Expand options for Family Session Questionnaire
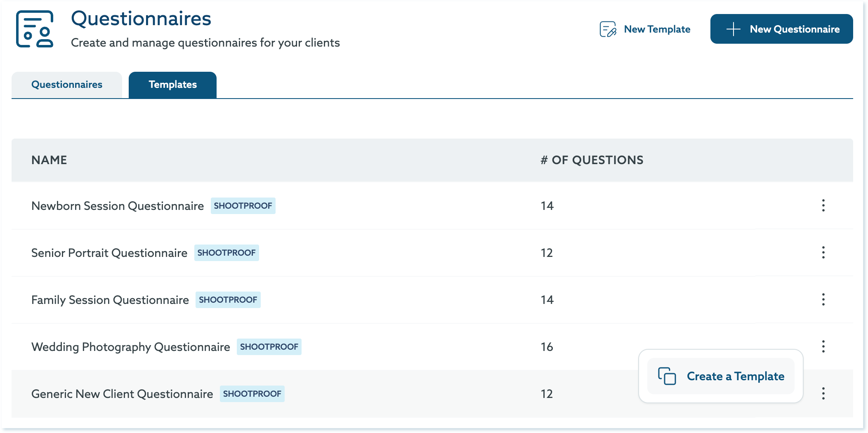Viewport: 868px width, 433px height. pyautogui.click(x=823, y=299)
